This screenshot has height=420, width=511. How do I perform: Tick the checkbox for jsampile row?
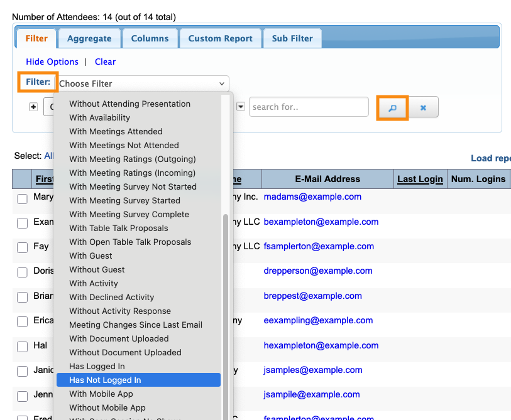[x=22, y=396]
